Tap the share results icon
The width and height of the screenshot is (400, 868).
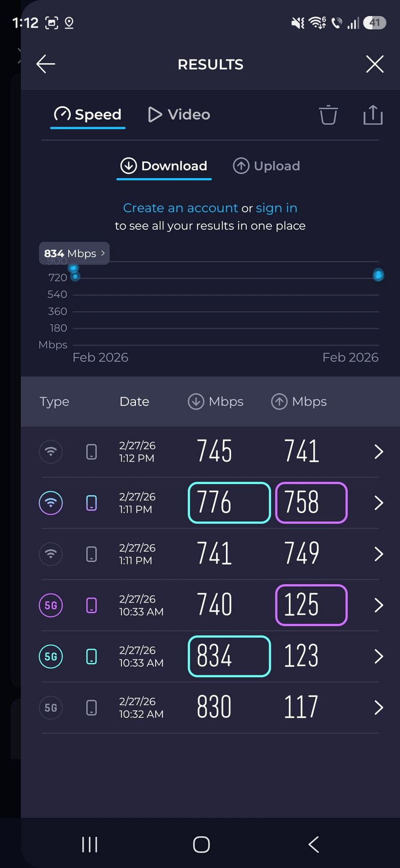[373, 115]
